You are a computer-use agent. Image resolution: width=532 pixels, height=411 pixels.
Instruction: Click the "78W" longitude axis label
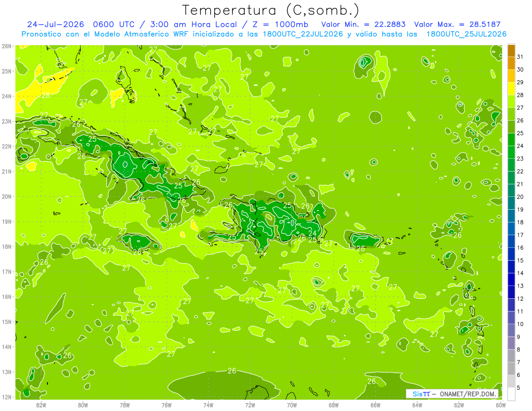click(125, 405)
